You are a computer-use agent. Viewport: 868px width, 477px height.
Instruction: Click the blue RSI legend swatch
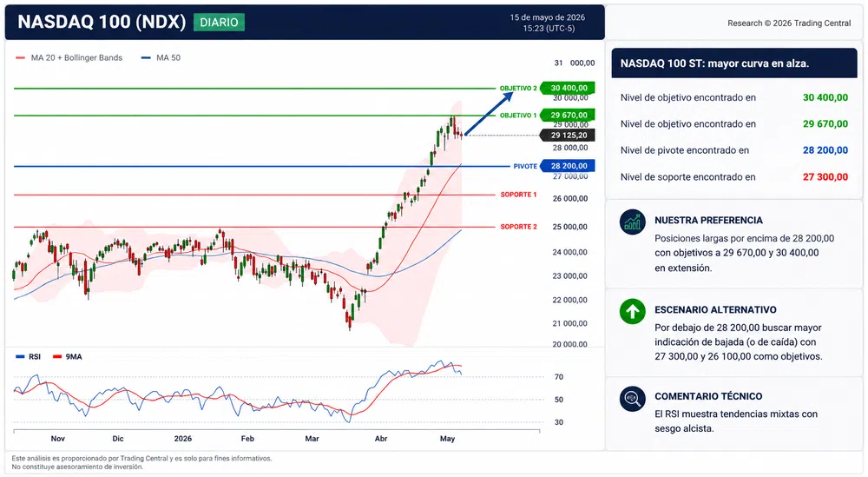(x=21, y=357)
